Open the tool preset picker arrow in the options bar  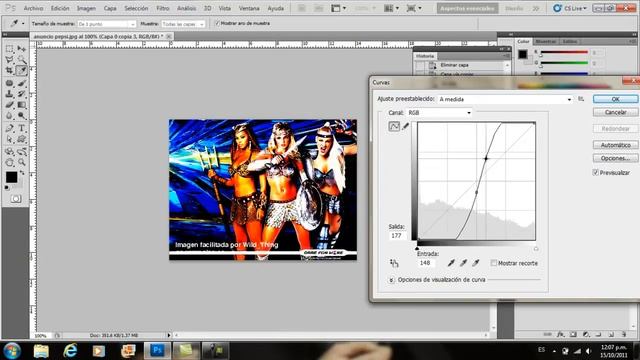tap(23, 24)
